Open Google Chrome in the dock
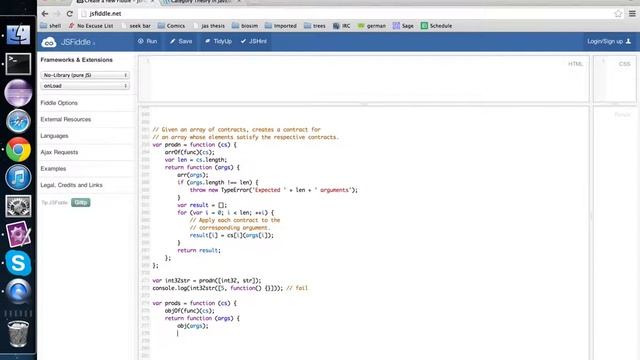The width and height of the screenshot is (640, 360). pos(18,149)
